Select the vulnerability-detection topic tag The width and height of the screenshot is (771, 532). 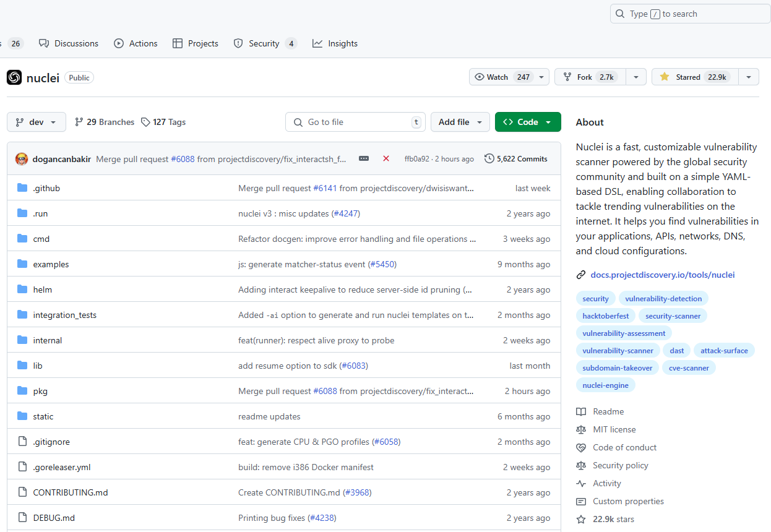(663, 299)
